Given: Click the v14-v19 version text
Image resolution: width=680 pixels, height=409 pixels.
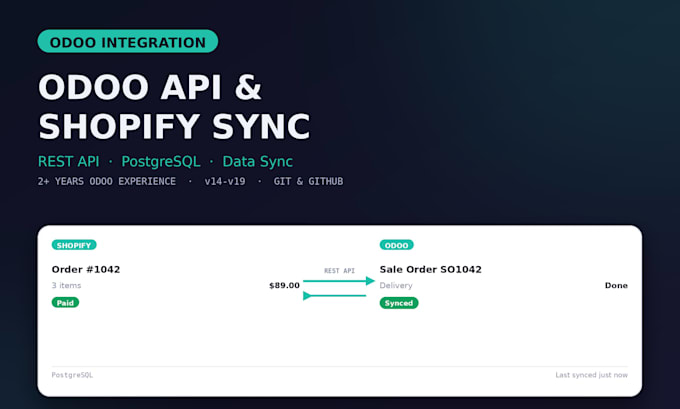Looking at the screenshot, I should pos(225,181).
